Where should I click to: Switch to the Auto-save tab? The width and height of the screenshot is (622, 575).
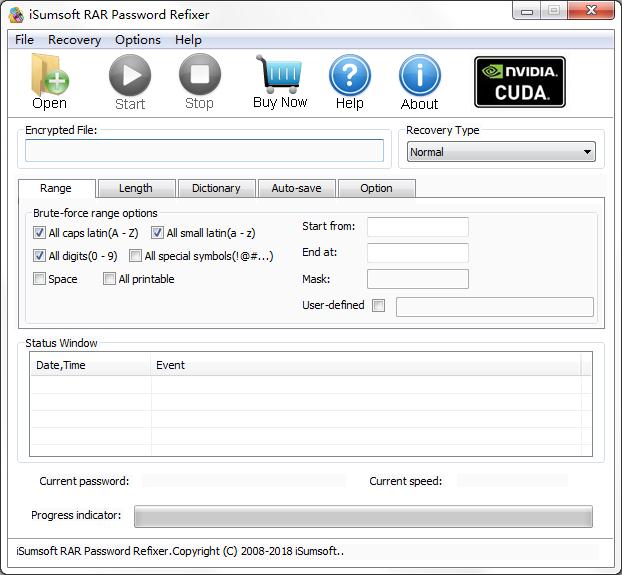click(x=296, y=188)
